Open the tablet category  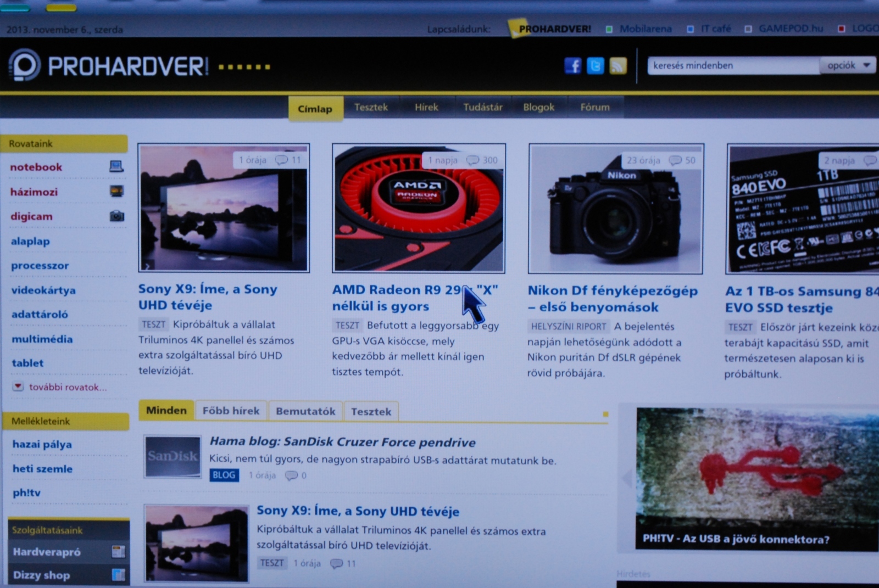pyautogui.click(x=27, y=363)
